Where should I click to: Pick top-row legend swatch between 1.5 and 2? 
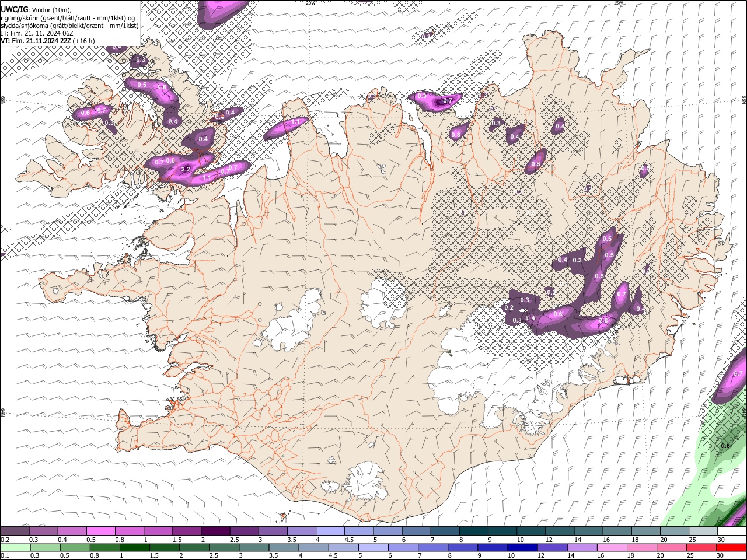pyautogui.click(x=186, y=531)
